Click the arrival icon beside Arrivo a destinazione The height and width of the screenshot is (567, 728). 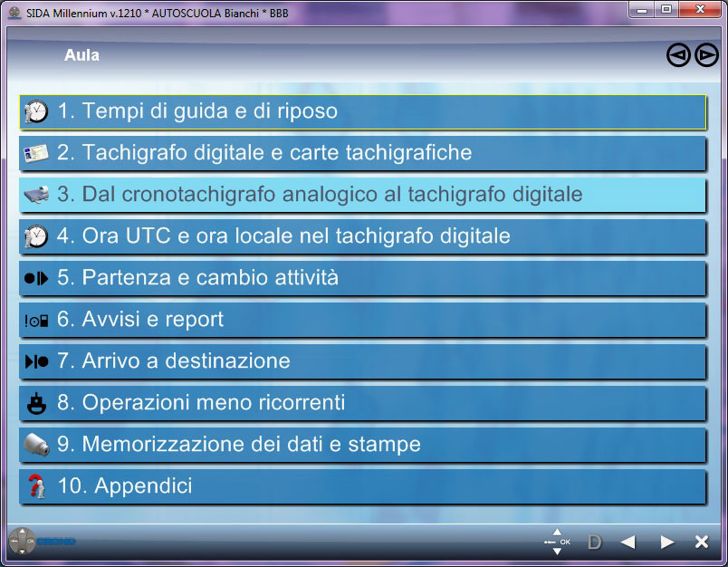[36, 361]
